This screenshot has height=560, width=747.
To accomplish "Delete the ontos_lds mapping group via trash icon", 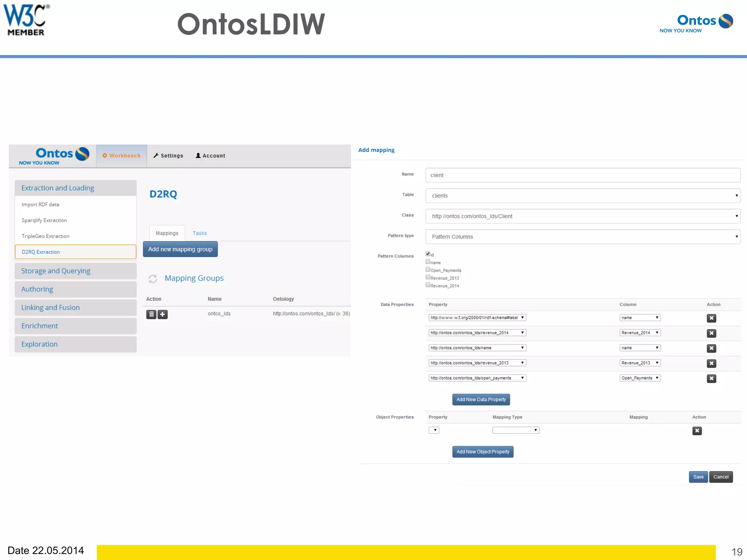I will click(x=151, y=314).
